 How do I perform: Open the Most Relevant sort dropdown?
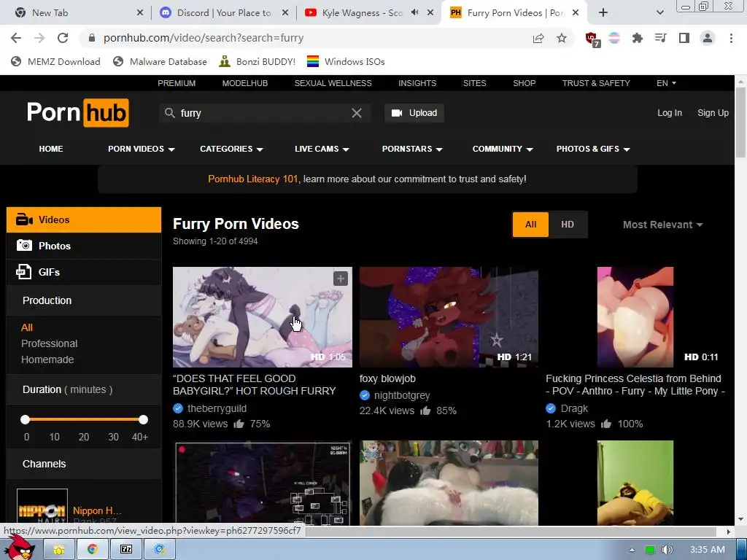pyautogui.click(x=662, y=225)
